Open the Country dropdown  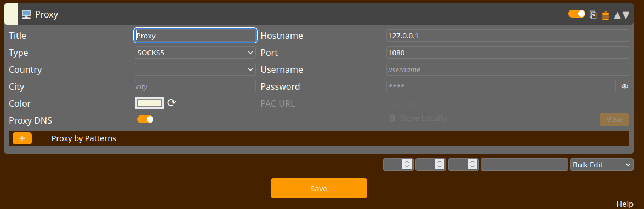(x=196, y=69)
